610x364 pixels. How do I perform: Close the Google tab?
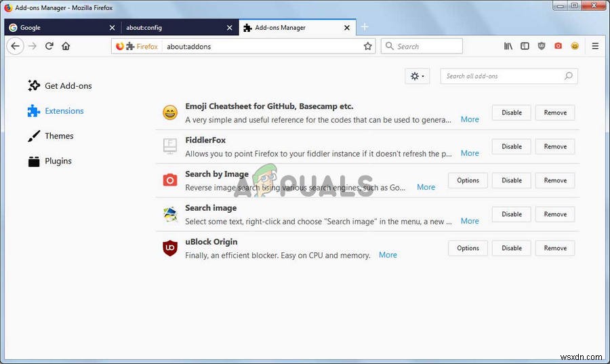(x=112, y=28)
